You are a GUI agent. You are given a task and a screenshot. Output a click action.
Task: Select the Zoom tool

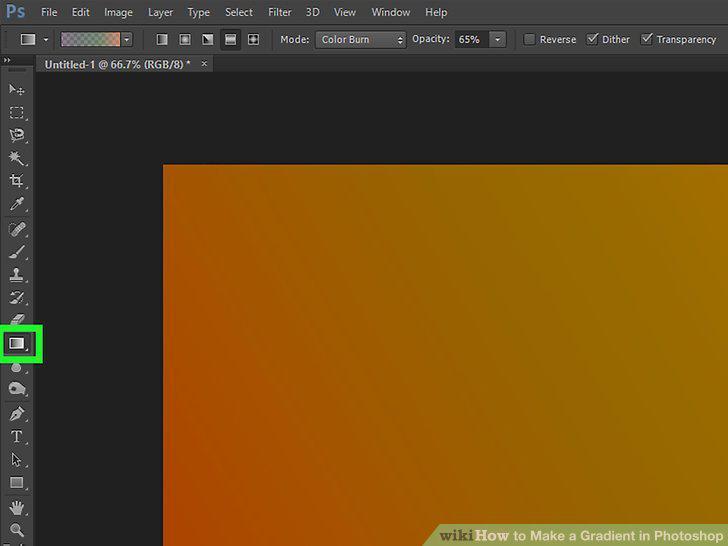coord(17,530)
